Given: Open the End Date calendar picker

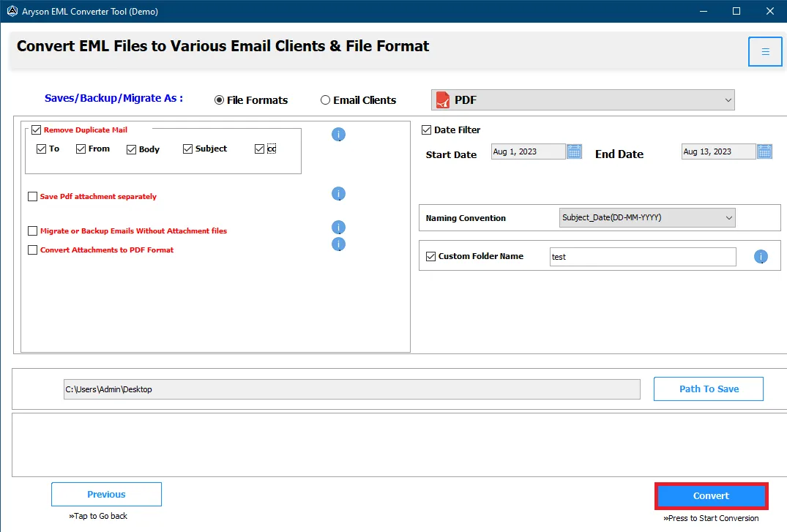Looking at the screenshot, I should click(x=764, y=151).
